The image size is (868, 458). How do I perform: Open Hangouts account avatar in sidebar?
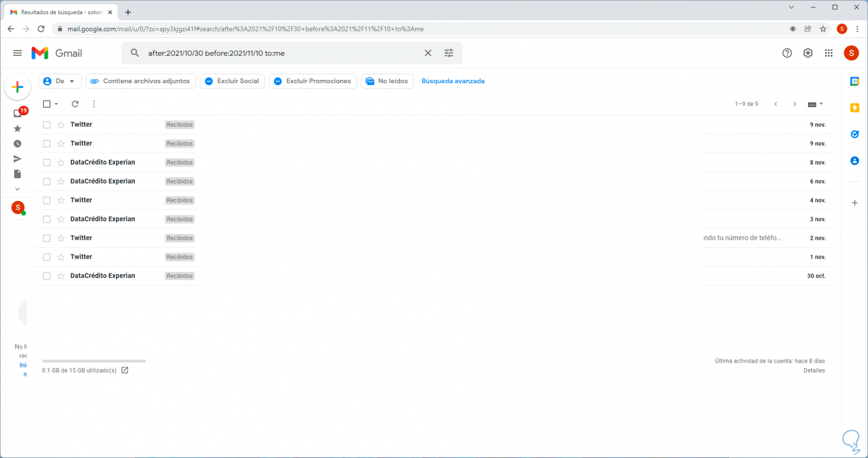(x=18, y=208)
